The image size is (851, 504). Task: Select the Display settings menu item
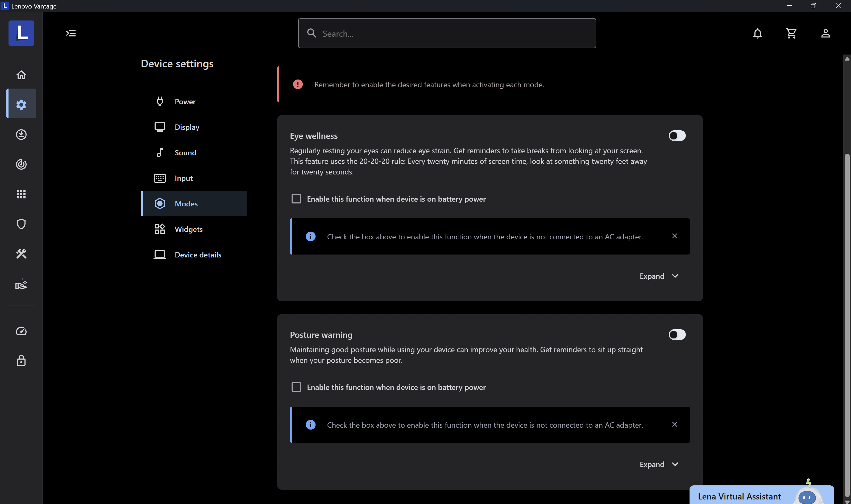point(187,127)
